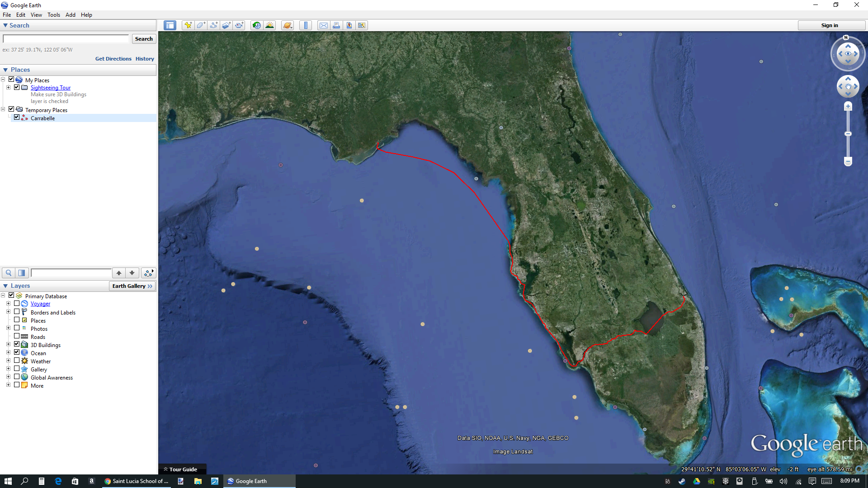This screenshot has height=488, width=868.
Task: Open the Help menu
Action: pos(86,14)
